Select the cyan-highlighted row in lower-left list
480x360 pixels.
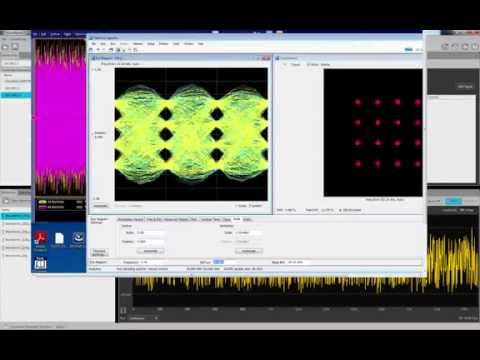click(x=16, y=216)
